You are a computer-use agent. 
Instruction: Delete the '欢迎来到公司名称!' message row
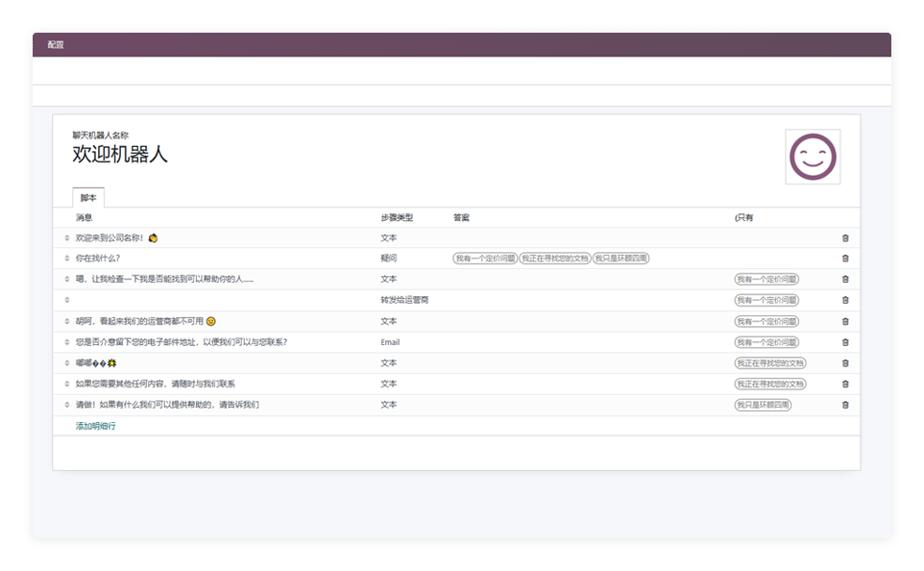click(x=845, y=237)
